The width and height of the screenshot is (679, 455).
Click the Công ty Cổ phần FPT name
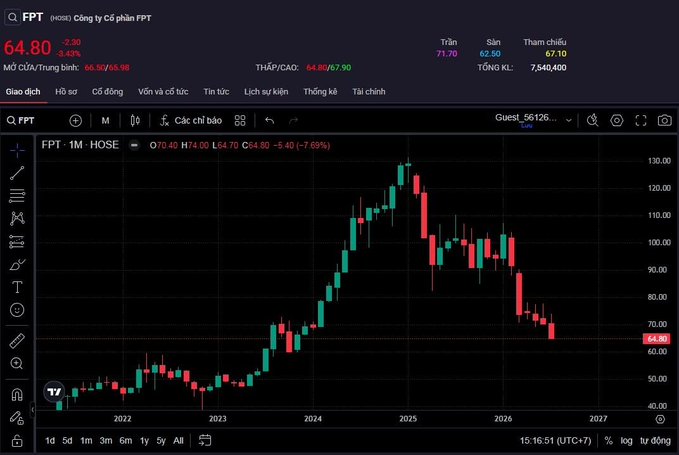(x=112, y=18)
